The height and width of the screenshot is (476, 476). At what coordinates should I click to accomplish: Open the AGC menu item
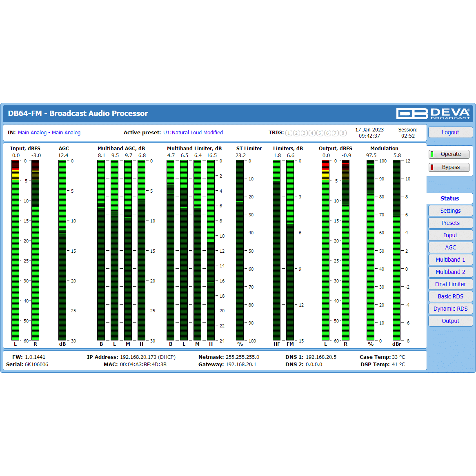click(x=450, y=247)
